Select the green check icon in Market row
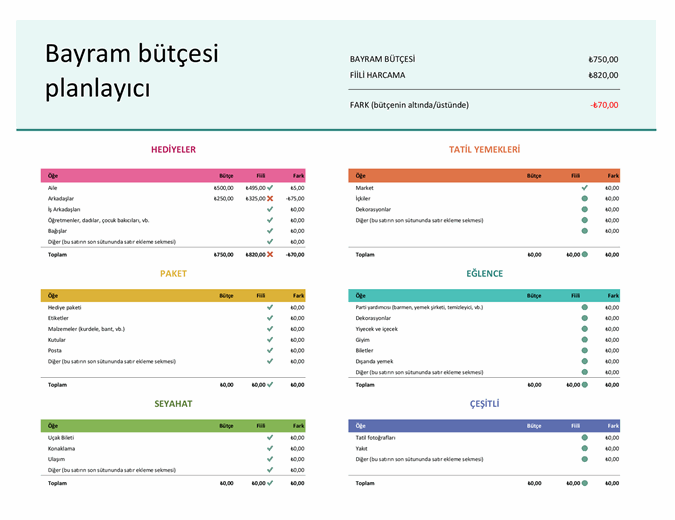Screen dimensions: 675x520 click(584, 187)
